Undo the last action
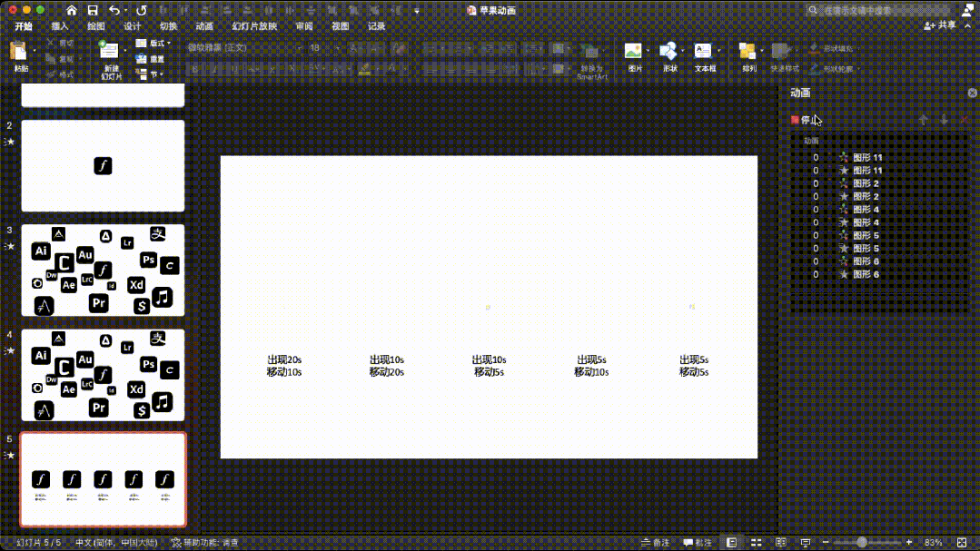 [x=114, y=11]
